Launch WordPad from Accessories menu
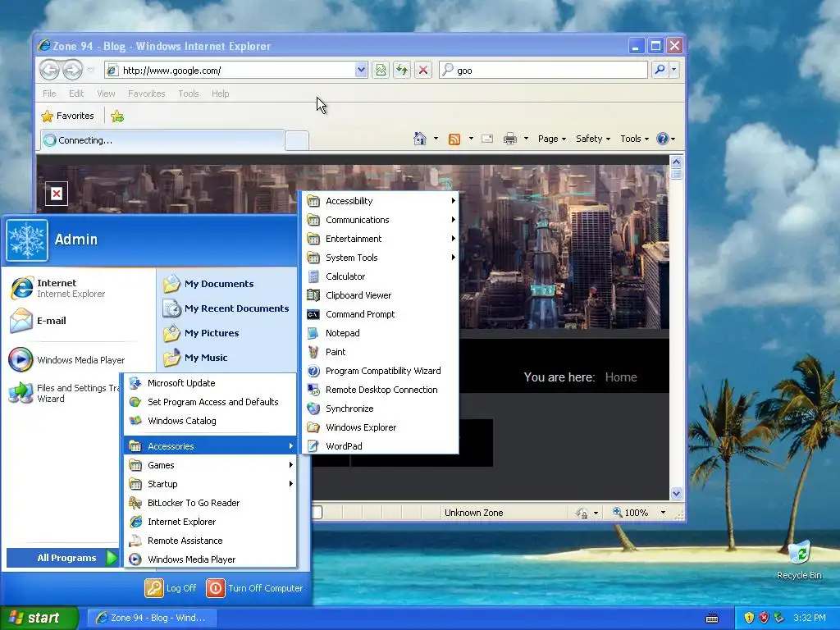Viewport: 840px width, 630px height. (x=381, y=445)
